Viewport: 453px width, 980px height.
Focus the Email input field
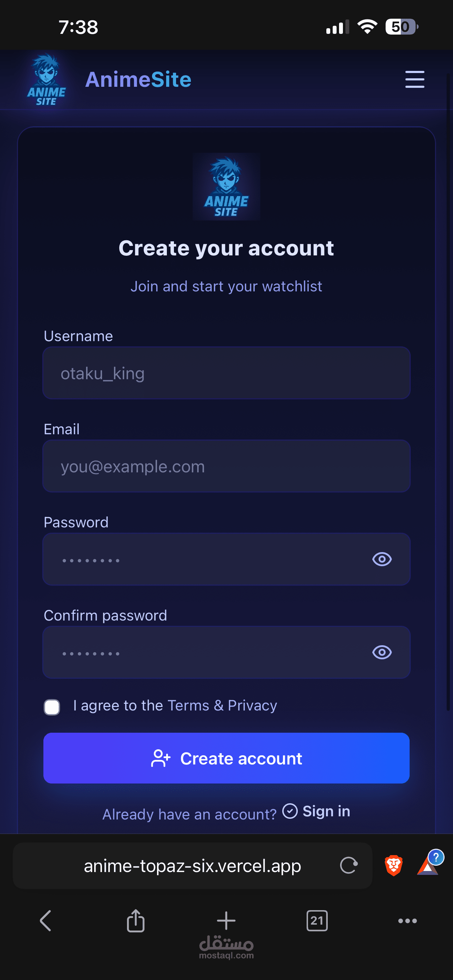coord(226,466)
